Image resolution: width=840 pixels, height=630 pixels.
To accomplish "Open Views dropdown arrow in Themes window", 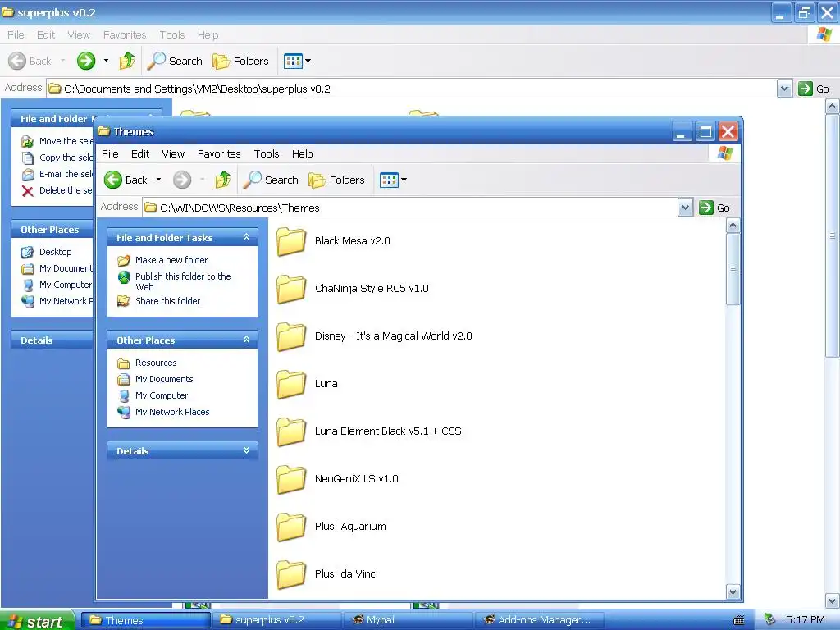I will tap(404, 180).
